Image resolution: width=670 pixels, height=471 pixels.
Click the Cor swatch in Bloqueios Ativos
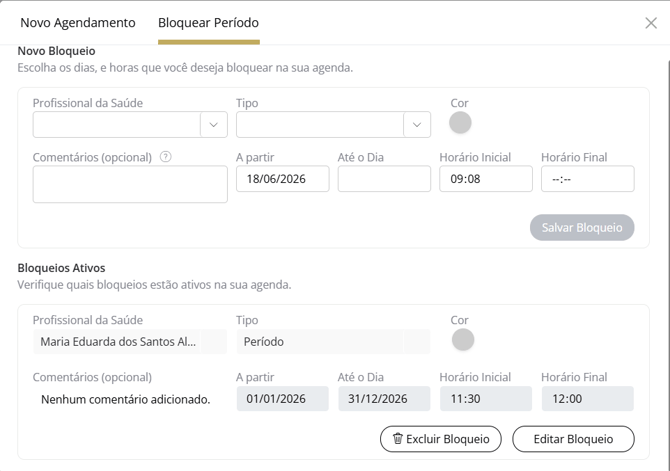463,340
